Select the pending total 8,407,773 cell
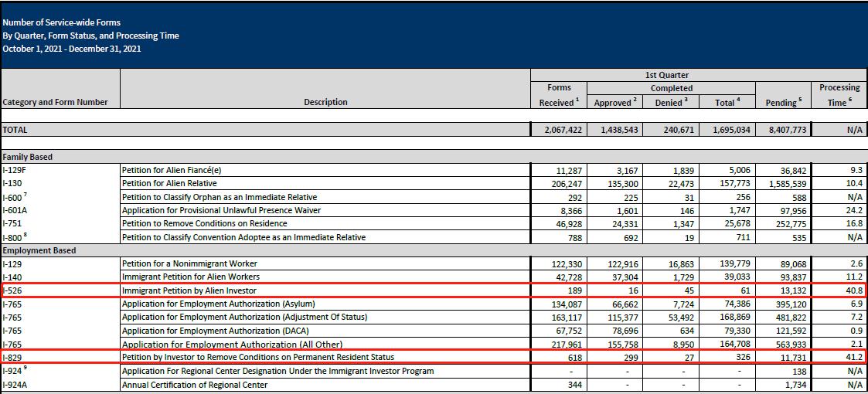The image size is (868, 394). [x=782, y=131]
